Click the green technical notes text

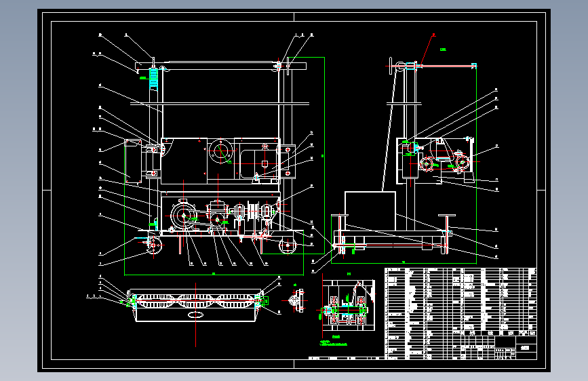(334, 343)
